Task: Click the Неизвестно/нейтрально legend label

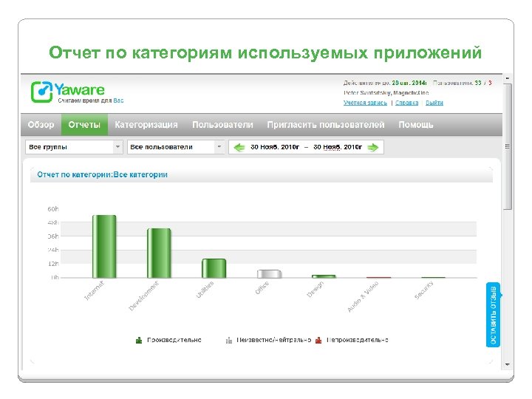Action: (273, 340)
